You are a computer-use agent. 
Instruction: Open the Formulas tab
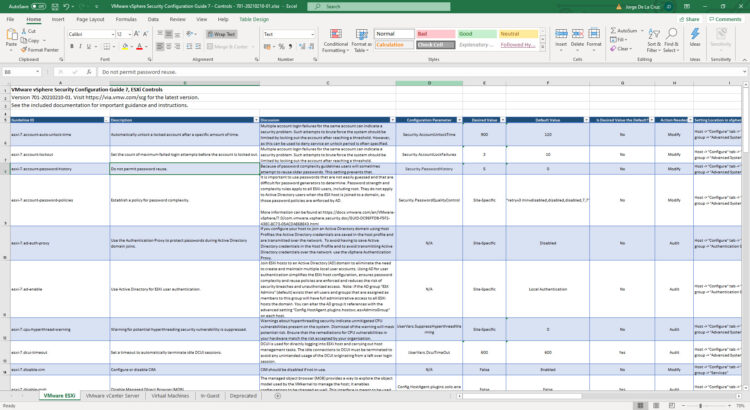pyautogui.click(x=126, y=19)
